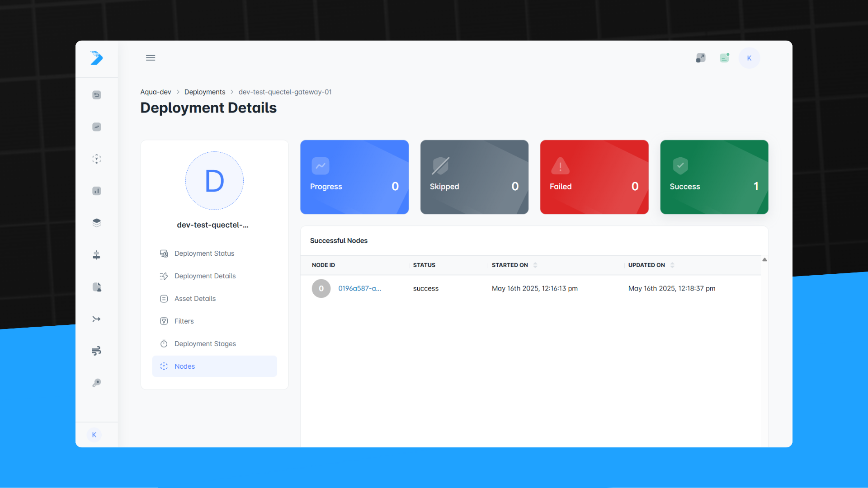This screenshot has width=868, height=488.
Task: Open Filters section in side panel
Action: (184, 321)
